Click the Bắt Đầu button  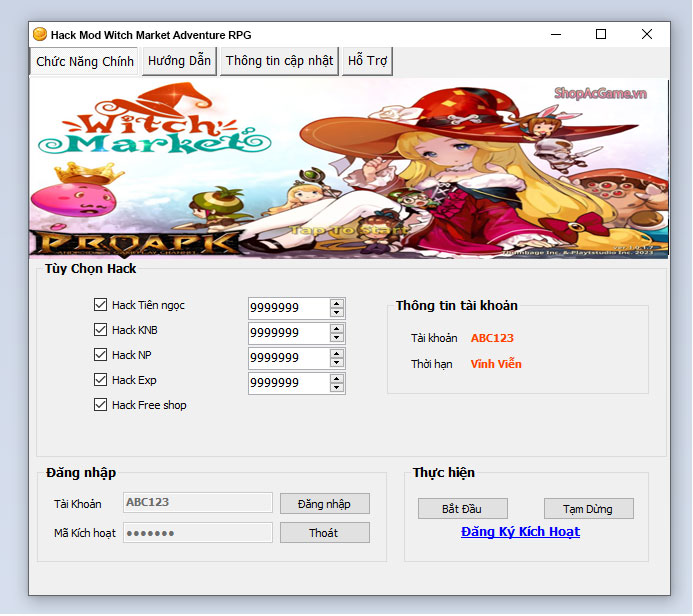tap(462, 509)
